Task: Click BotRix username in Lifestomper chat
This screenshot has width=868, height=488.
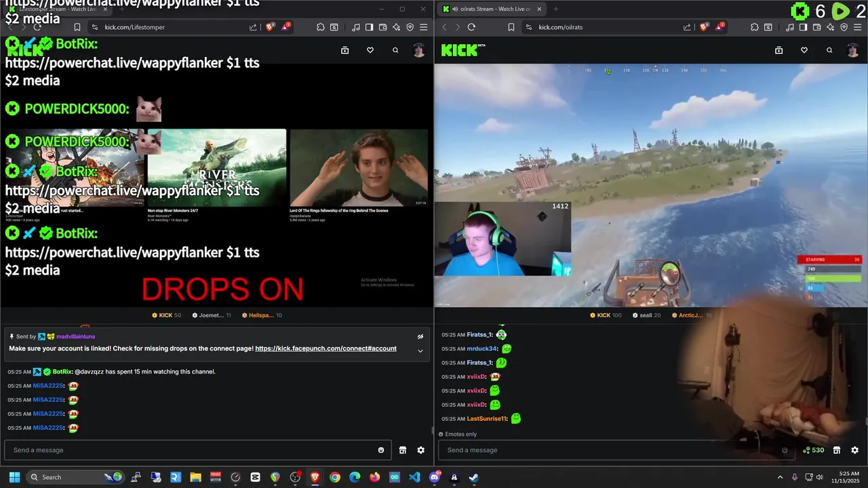Action: [x=62, y=371]
